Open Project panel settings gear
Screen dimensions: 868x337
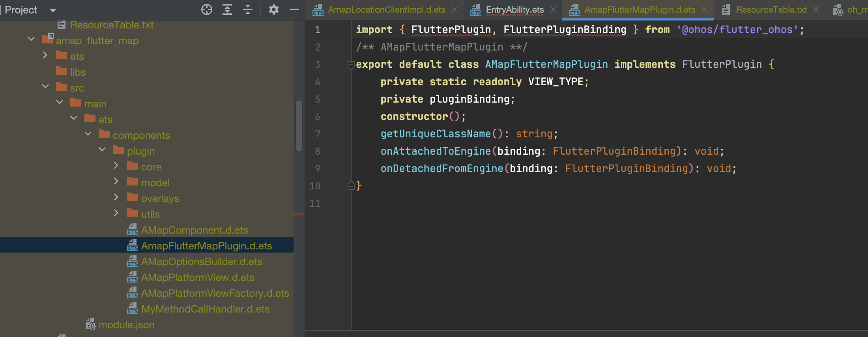pos(273,9)
